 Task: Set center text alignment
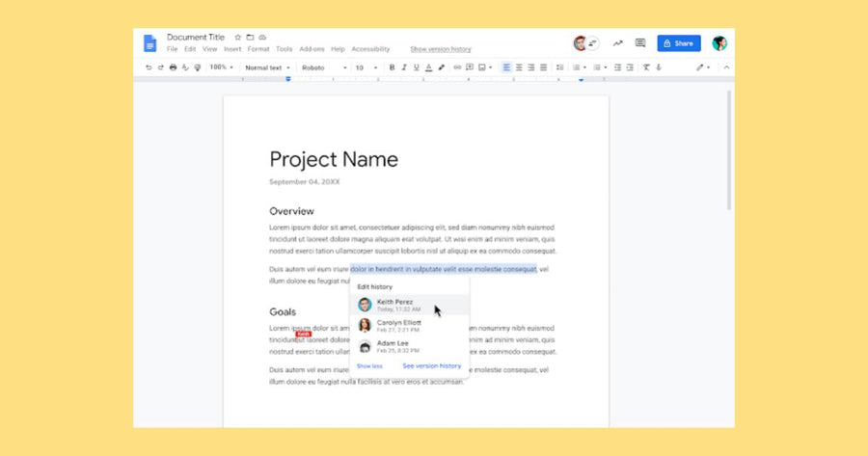[519, 67]
